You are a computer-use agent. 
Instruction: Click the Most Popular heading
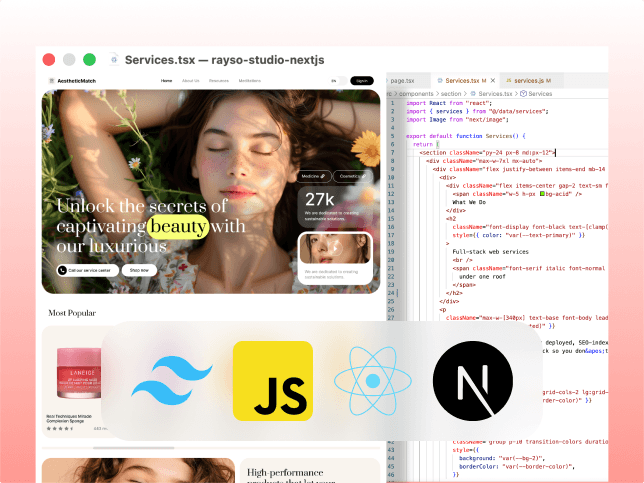pos(72,313)
